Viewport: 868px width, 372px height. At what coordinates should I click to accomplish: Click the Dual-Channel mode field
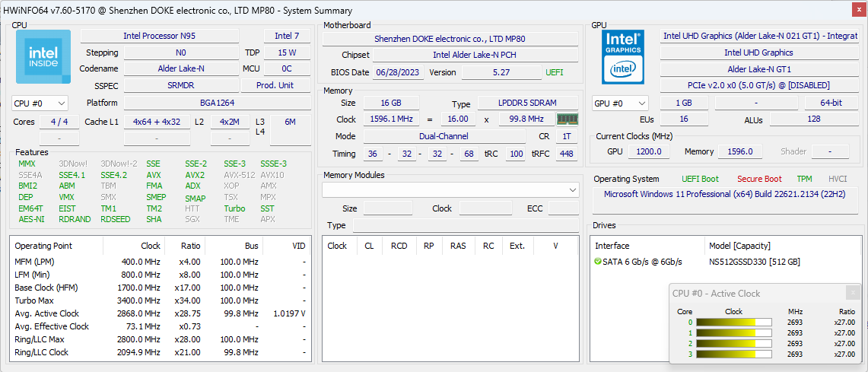pyautogui.click(x=444, y=136)
